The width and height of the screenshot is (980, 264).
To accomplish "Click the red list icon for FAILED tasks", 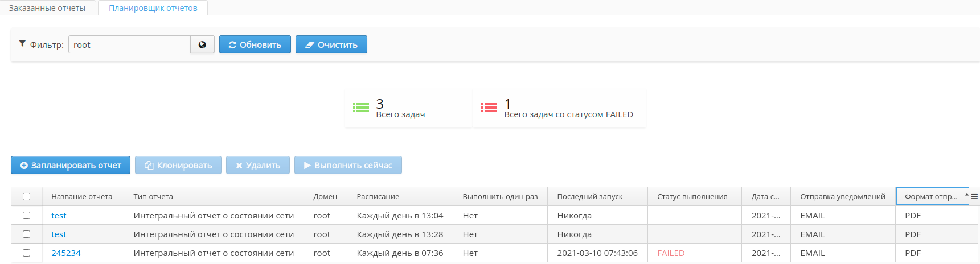I will 489,108.
